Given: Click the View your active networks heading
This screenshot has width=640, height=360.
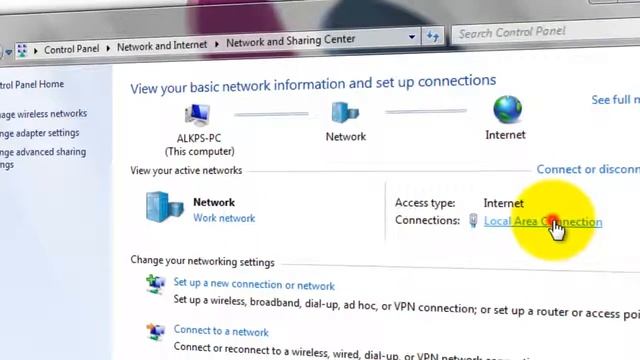Looking at the screenshot, I should pyautogui.click(x=186, y=170).
